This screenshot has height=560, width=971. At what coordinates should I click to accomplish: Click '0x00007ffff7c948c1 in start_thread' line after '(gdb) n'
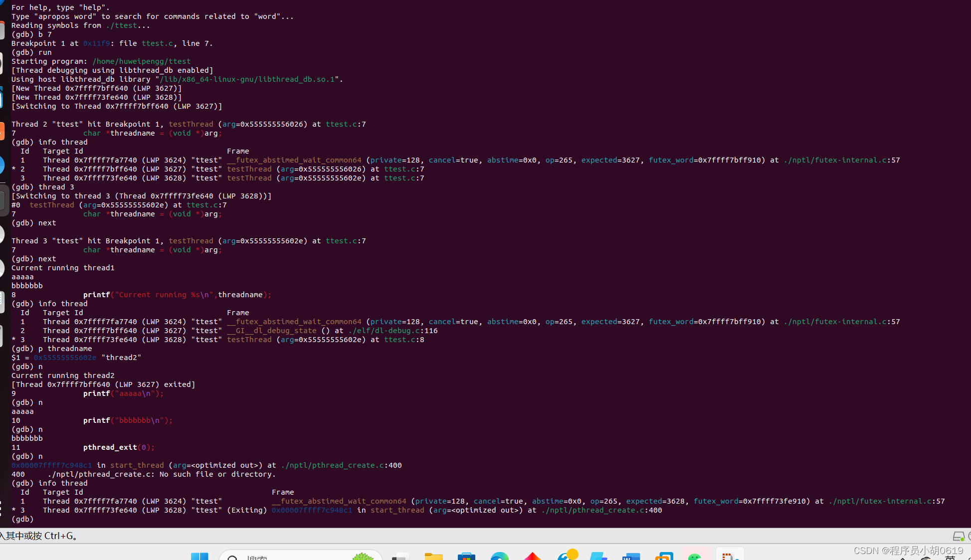206,465
